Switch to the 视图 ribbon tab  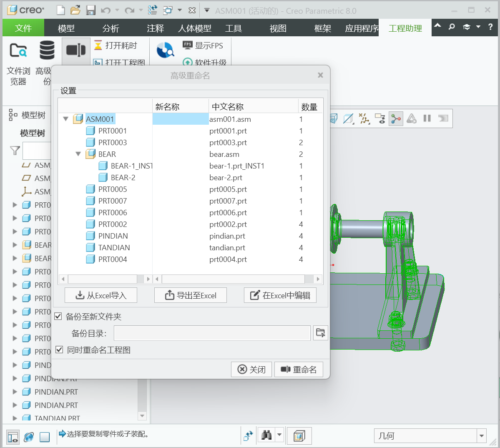278,28
